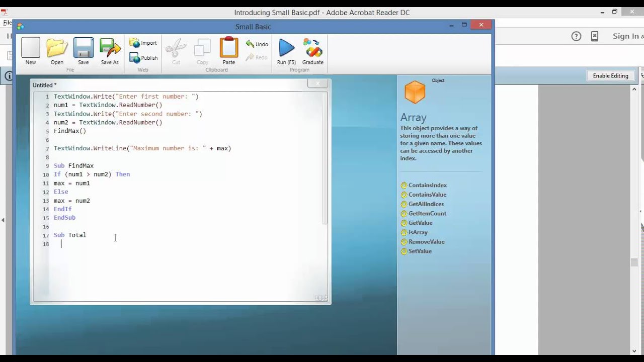Click the 'EndSub' keyword line
The width and height of the screenshot is (644, 362).
[64, 218]
